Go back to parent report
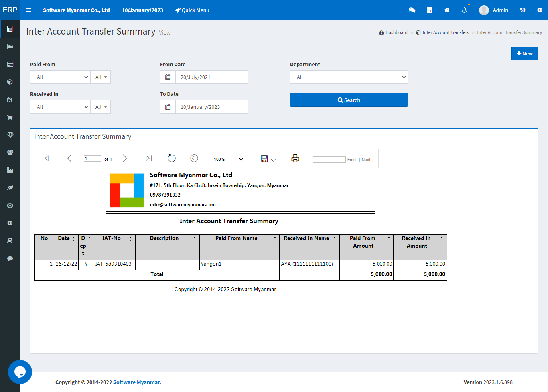The width and height of the screenshot is (548, 392). pyautogui.click(x=194, y=158)
